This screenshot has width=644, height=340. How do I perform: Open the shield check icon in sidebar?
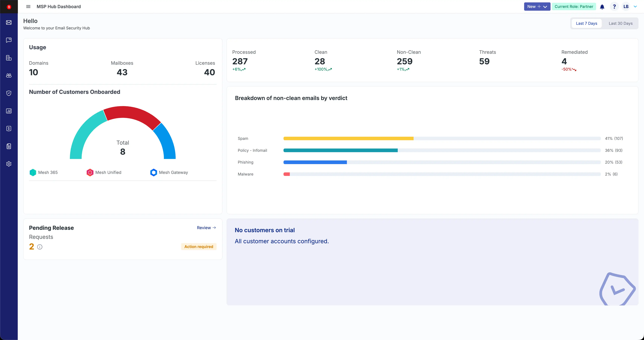(x=9, y=93)
